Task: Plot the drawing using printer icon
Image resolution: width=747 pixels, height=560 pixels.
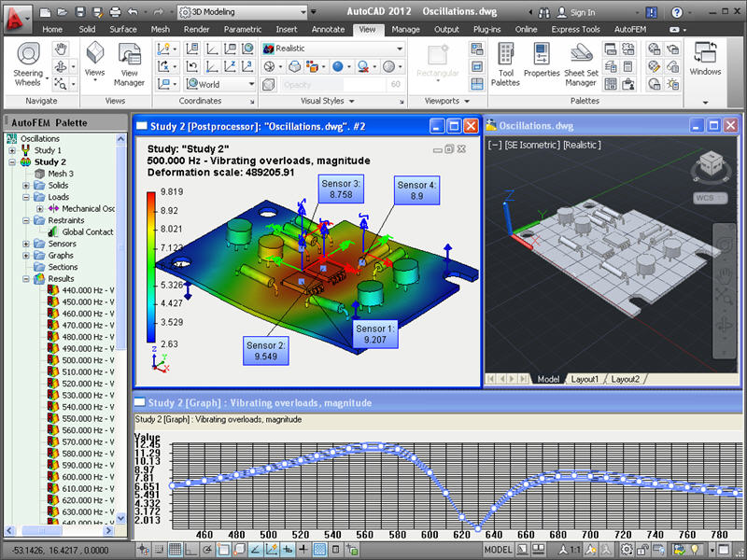Action: 115,12
